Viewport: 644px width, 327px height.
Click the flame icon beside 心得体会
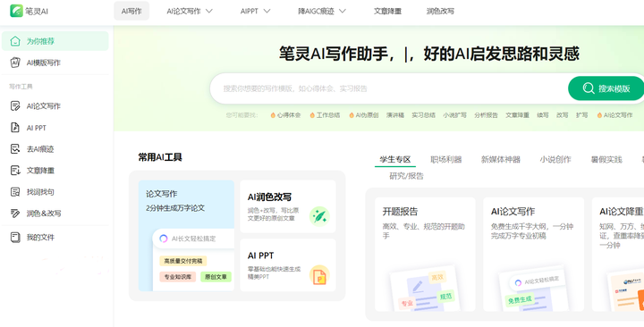273,115
